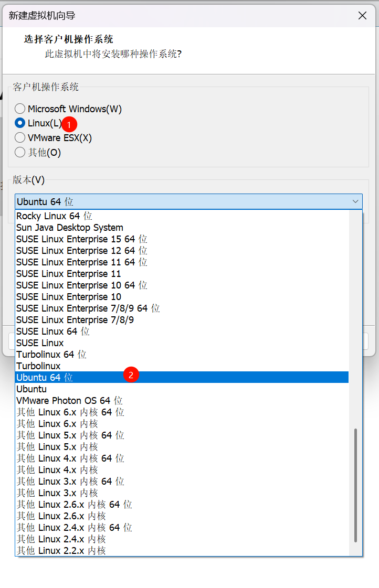Pick Rocky Linux 64 位 from list

tap(182, 216)
